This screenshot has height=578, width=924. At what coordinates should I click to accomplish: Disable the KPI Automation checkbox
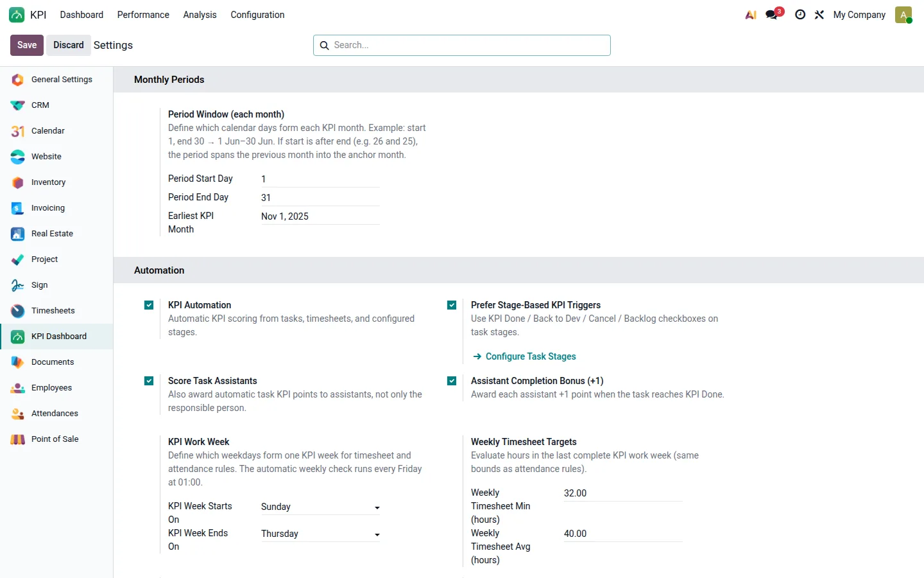coord(149,305)
